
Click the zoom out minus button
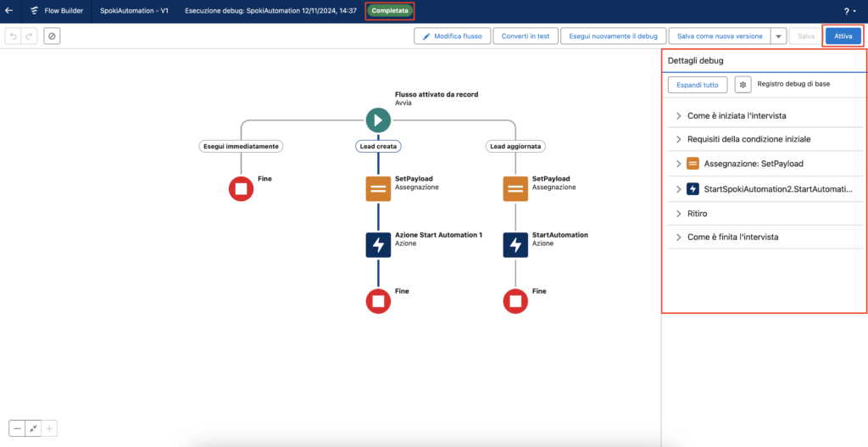[x=18, y=428]
